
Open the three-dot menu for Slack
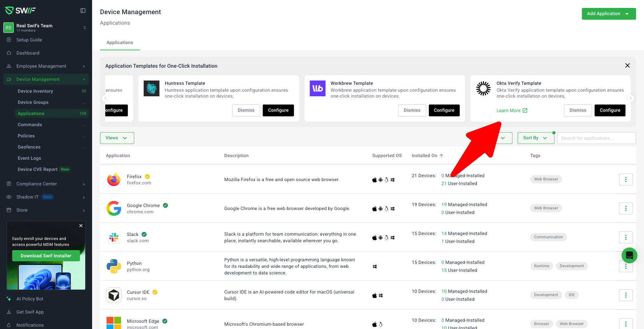point(626,237)
